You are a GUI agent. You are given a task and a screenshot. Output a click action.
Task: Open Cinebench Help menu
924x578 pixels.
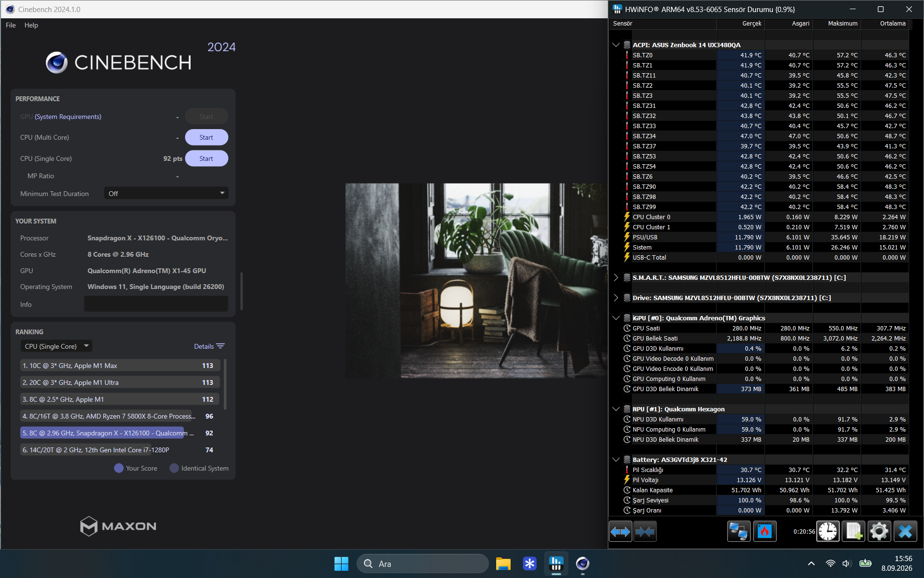[x=31, y=25]
